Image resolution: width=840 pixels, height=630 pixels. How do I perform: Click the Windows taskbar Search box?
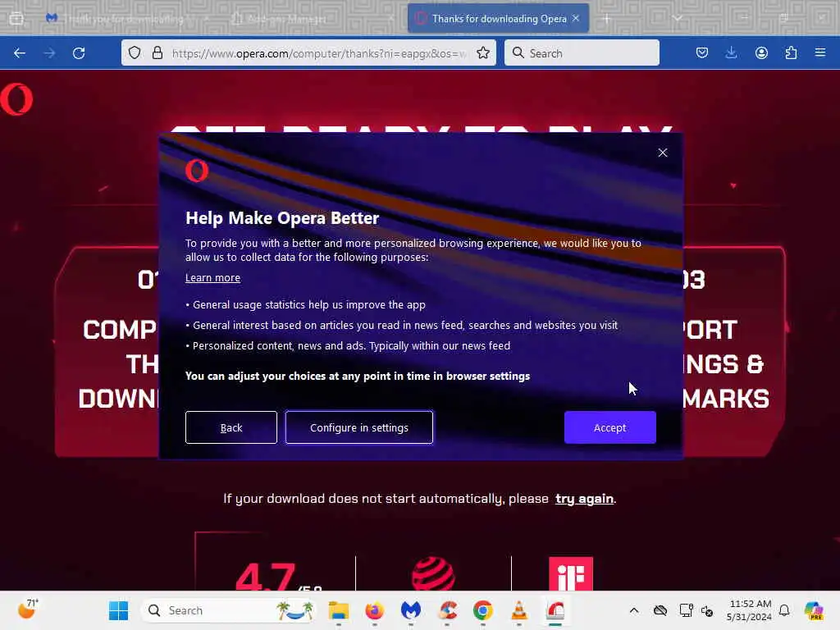click(x=229, y=610)
